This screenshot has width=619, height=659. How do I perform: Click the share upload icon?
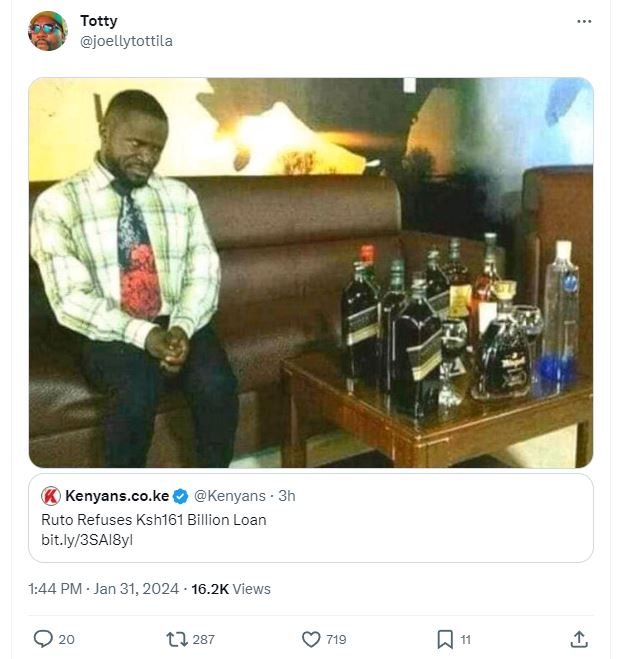point(579,638)
